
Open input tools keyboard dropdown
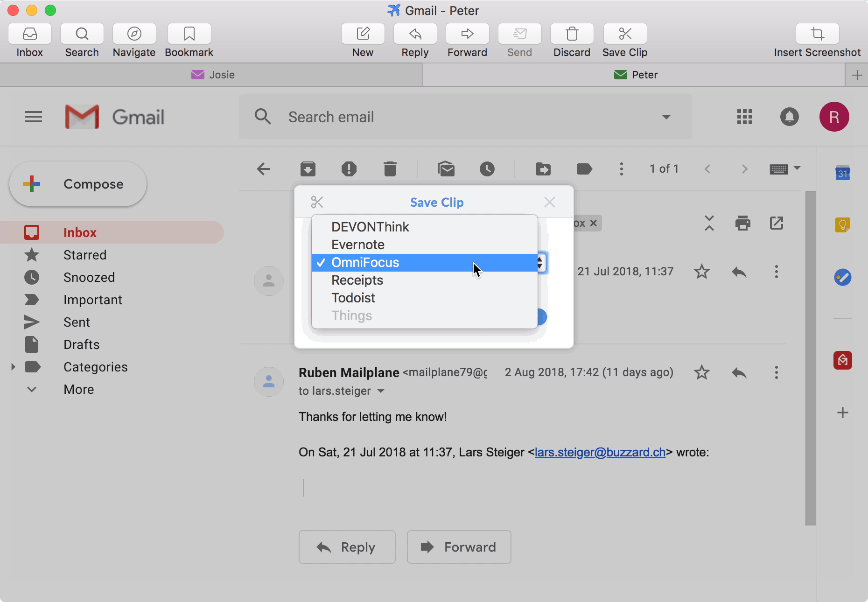(x=785, y=169)
